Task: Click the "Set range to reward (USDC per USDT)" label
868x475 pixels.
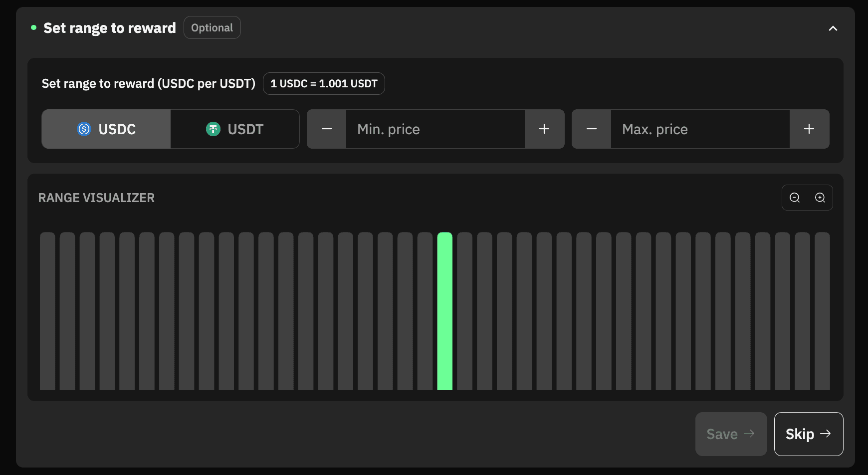Action: coord(149,83)
